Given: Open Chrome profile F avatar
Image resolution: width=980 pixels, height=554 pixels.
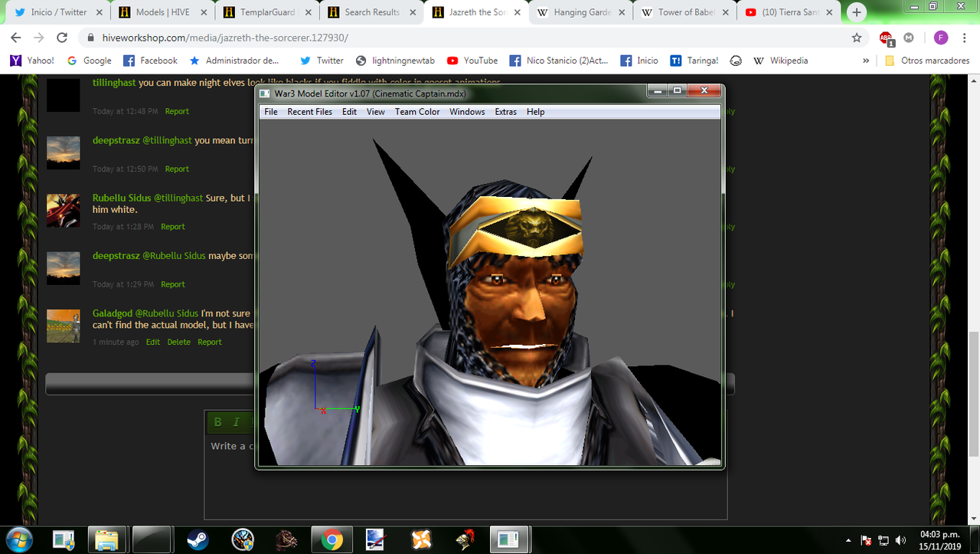Looking at the screenshot, I should click(941, 38).
